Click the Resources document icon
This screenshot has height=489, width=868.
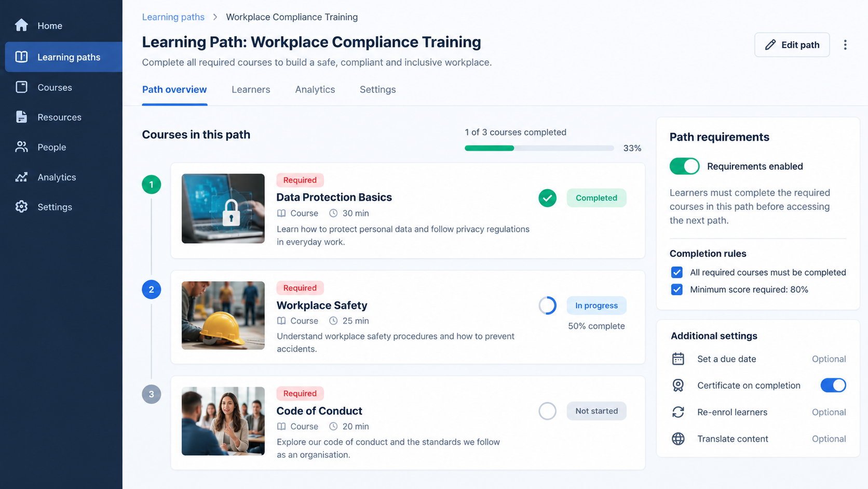point(21,117)
